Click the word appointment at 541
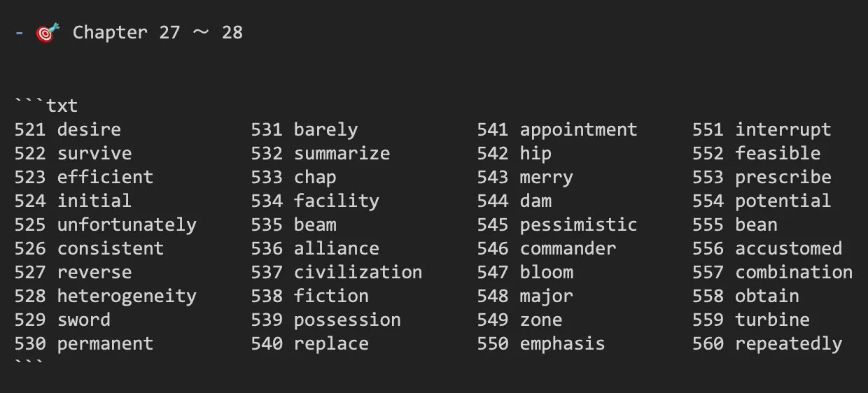This screenshot has width=868, height=393. [578, 129]
